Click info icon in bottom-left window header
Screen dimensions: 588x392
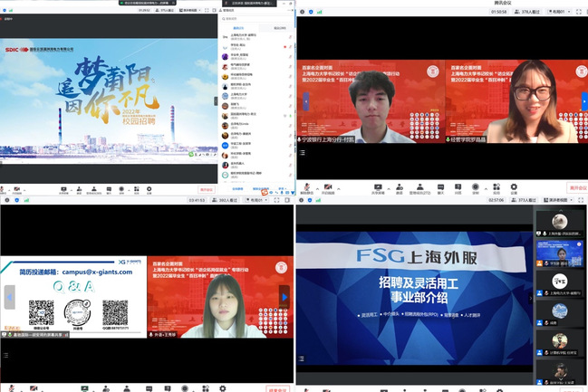click(7, 200)
